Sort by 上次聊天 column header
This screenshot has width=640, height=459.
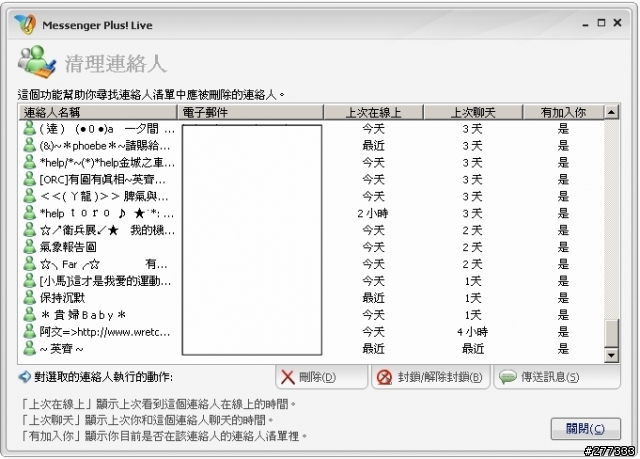[473, 112]
